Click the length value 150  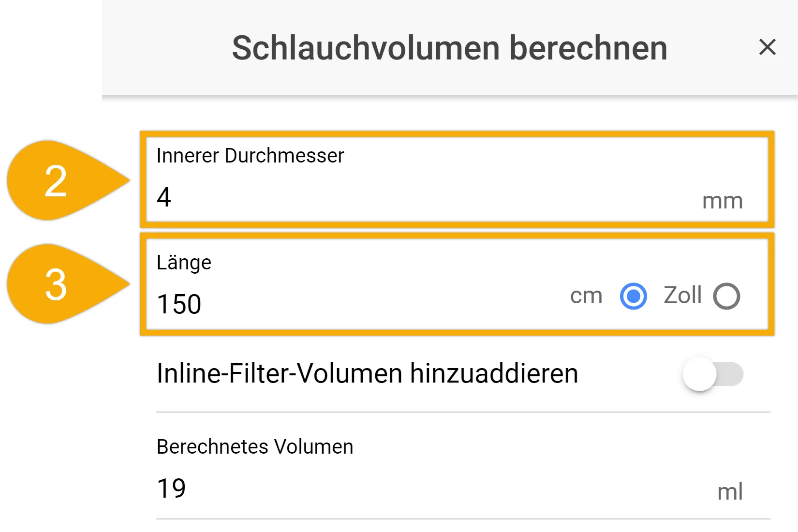179,304
